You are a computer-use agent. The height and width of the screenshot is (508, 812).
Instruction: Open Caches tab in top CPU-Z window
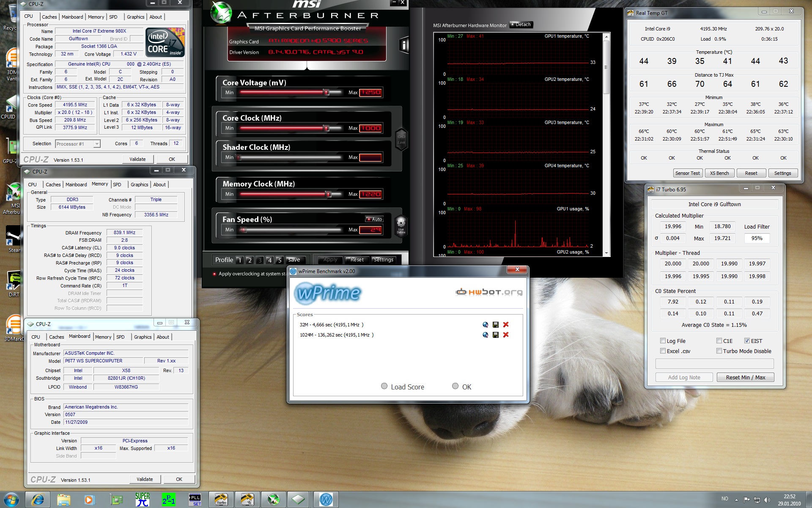[49, 17]
